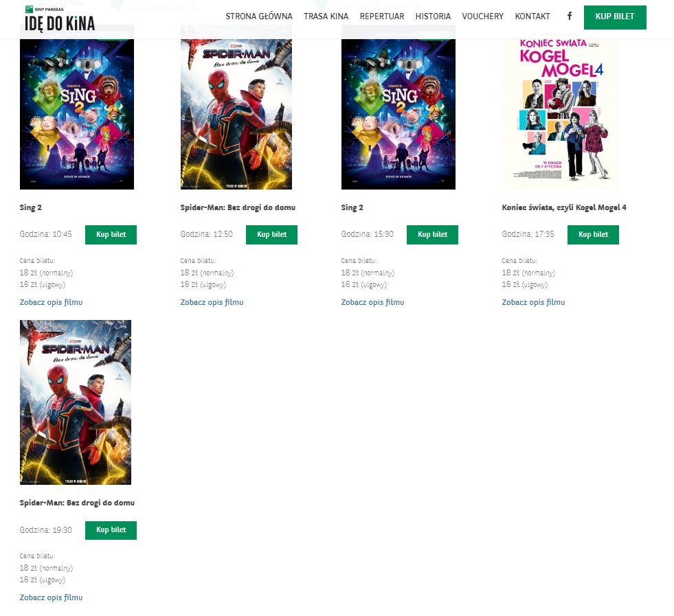This screenshot has height=616, width=674.
Task: Open the Facebook icon in navigation
Action: [x=569, y=16]
